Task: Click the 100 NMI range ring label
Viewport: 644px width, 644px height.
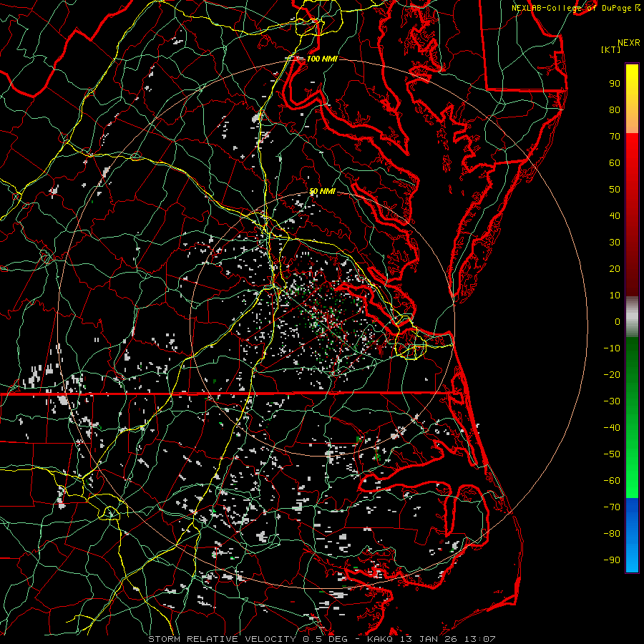Action: pyautogui.click(x=322, y=59)
